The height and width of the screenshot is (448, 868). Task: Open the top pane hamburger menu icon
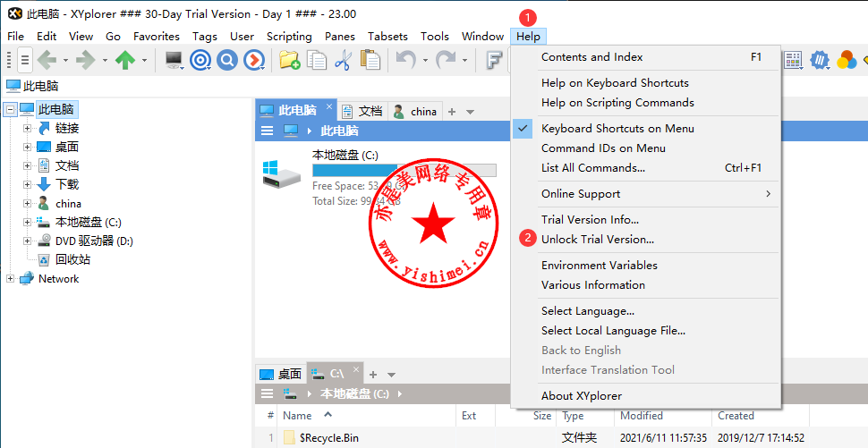267,131
